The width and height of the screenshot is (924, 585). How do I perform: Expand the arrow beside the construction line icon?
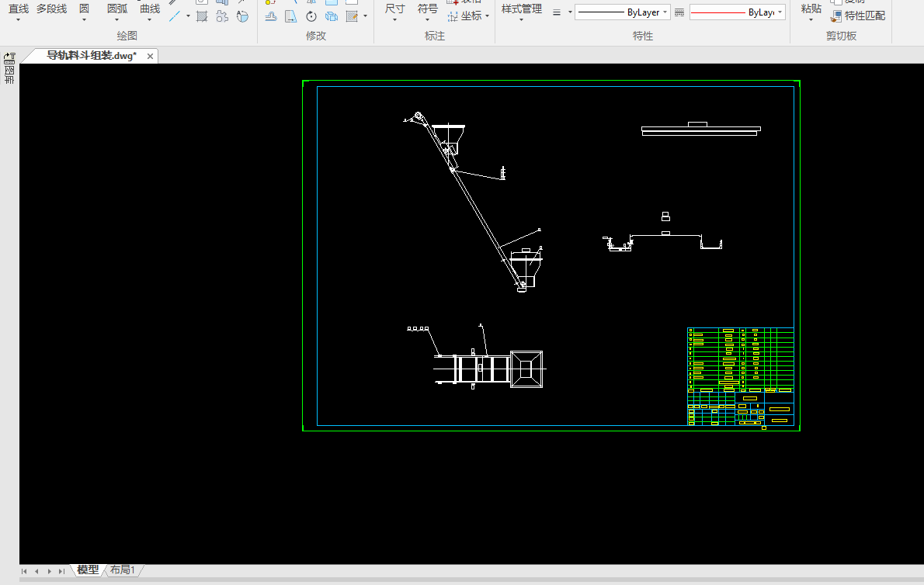(x=188, y=16)
